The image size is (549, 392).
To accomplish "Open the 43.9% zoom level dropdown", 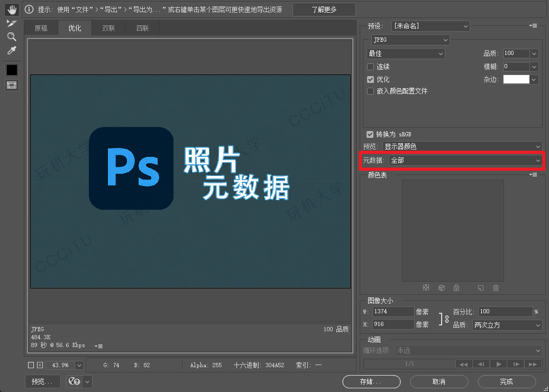I will (79, 366).
